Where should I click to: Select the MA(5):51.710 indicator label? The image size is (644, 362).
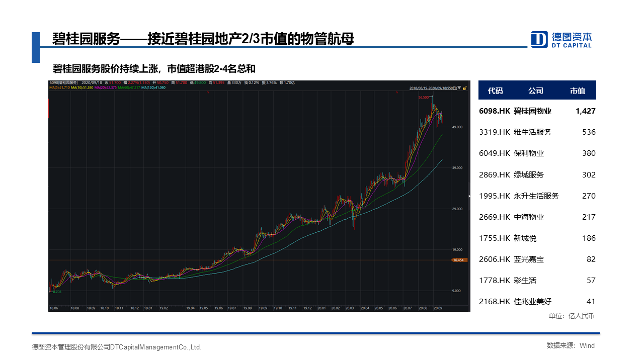coord(59,87)
